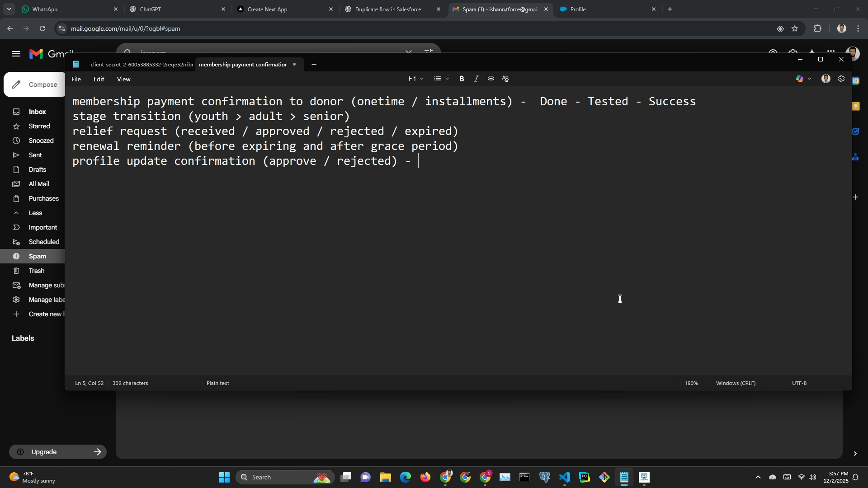Click the Compose button in Gmail
Image resolution: width=868 pixels, height=488 pixels.
[35, 84]
